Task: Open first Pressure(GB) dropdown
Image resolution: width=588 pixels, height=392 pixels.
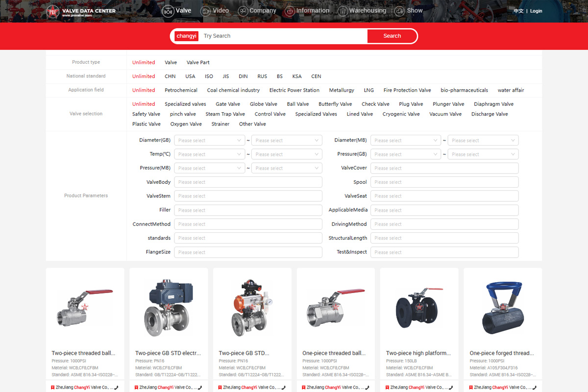Action: click(x=405, y=154)
